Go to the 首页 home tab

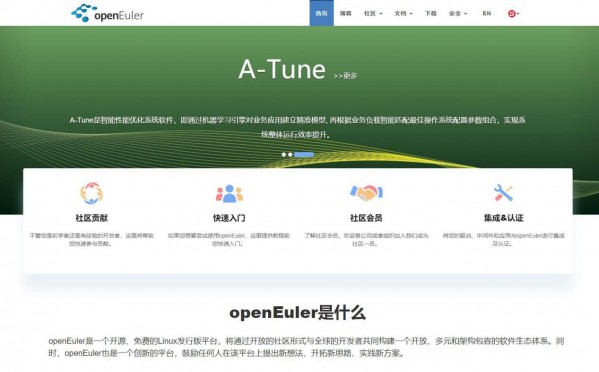click(x=321, y=13)
